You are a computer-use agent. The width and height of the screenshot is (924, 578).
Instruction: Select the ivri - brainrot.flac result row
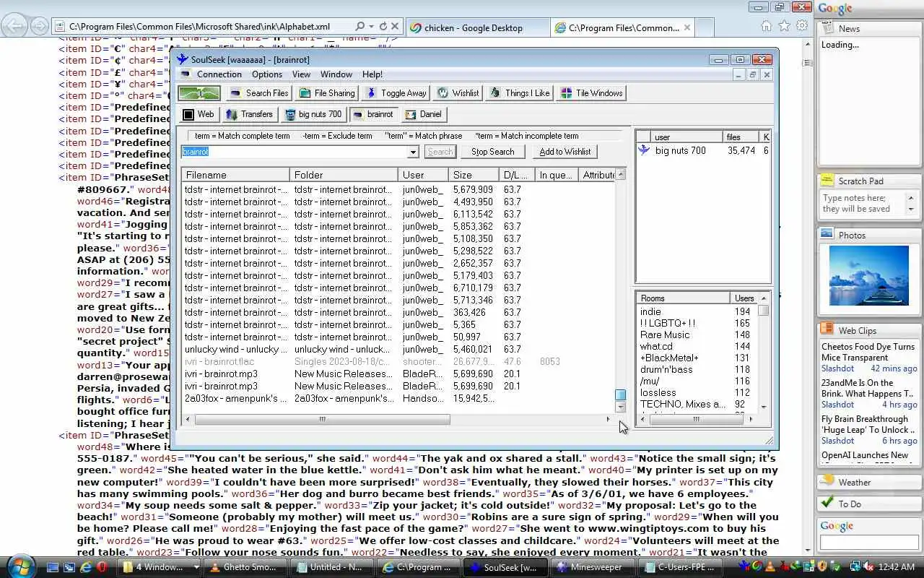click(398, 361)
